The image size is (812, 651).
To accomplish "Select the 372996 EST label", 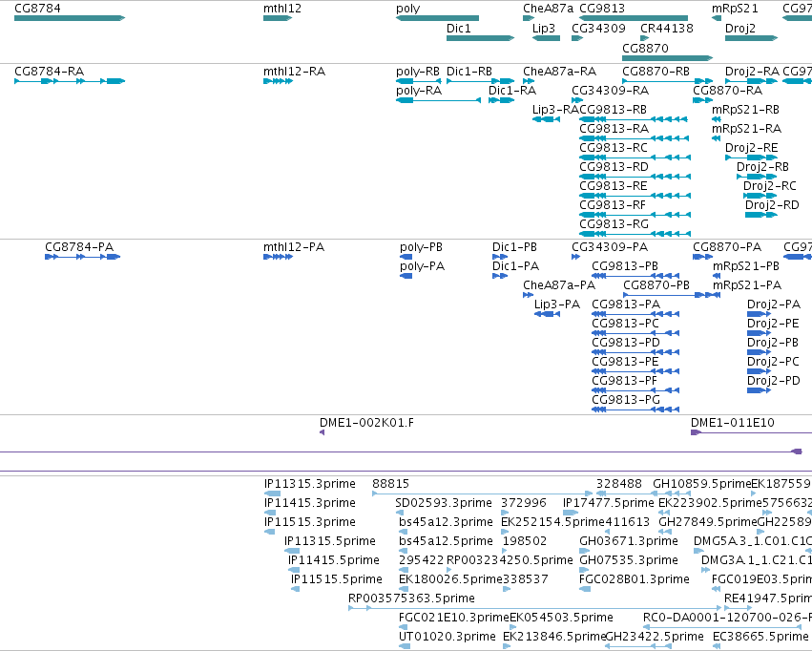I will click(524, 502).
